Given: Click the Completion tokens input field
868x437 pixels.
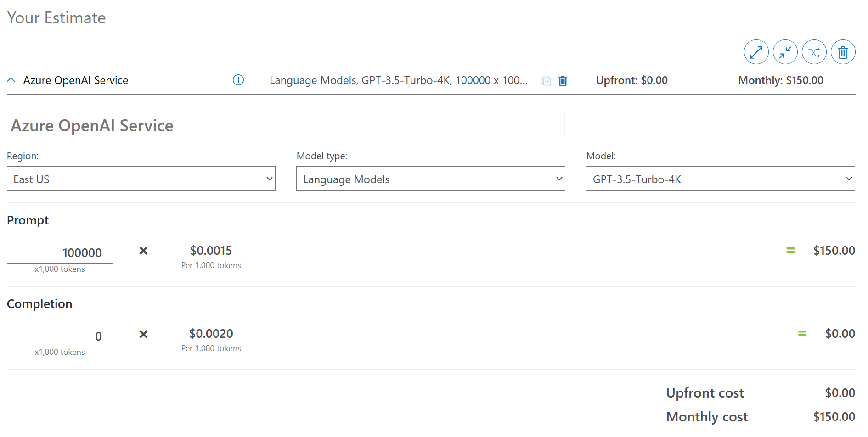Looking at the screenshot, I should (60, 335).
